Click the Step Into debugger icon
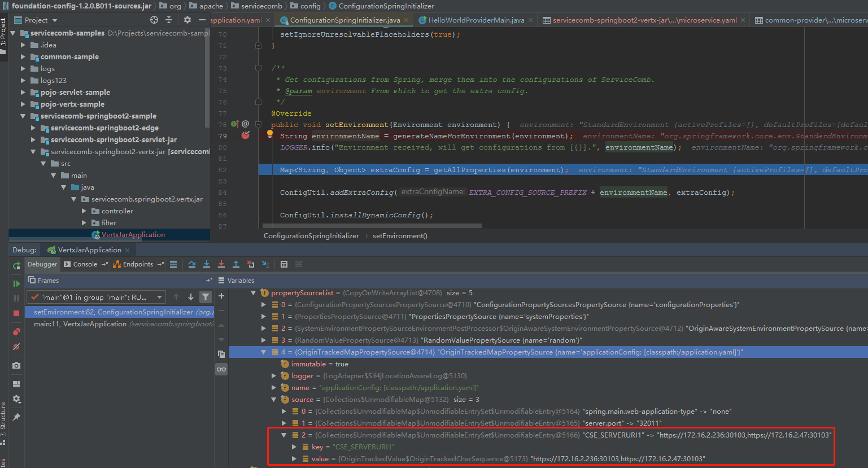The width and height of the screenshot is (868, 468). [x=207, y=264]
